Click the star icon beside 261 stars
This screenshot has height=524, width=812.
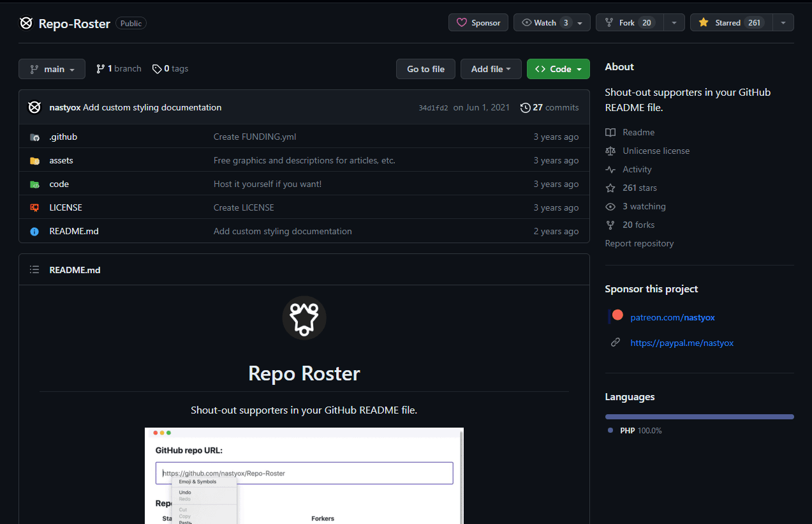[610, 188]
